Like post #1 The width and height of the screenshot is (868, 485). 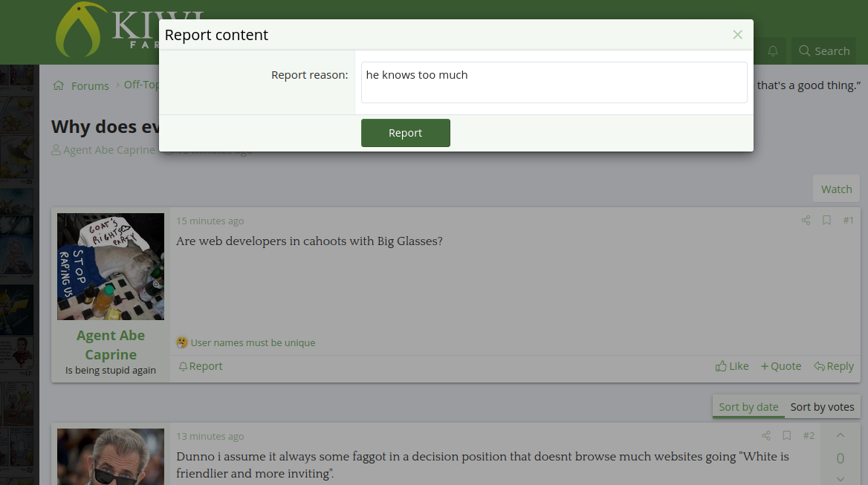point(732,366)
